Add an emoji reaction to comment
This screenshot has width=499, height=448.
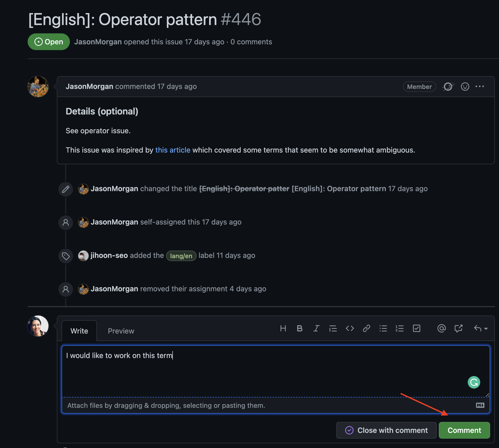[465, 87]
